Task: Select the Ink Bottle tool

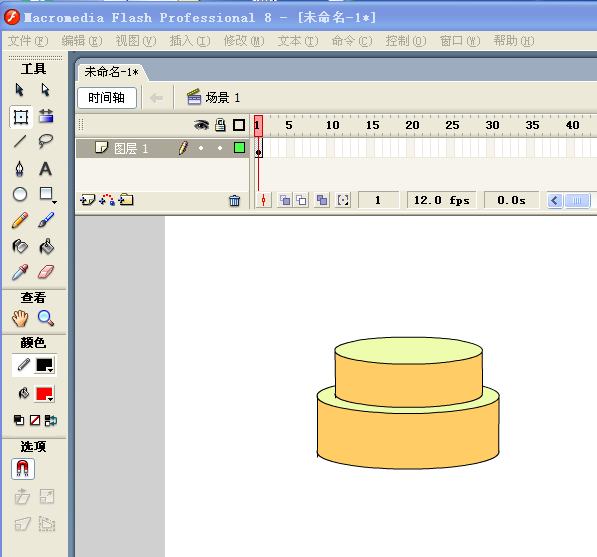Action: [20, 246]
